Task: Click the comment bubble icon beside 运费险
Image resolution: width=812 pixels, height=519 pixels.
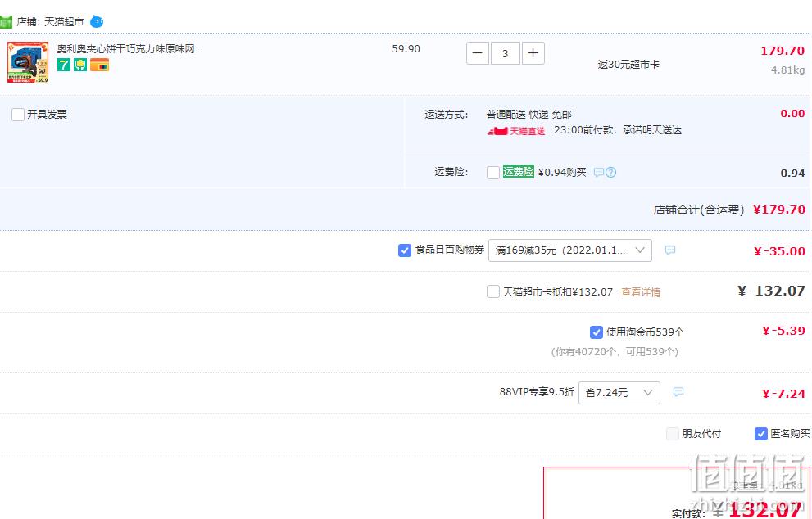Action: point(599,172)
